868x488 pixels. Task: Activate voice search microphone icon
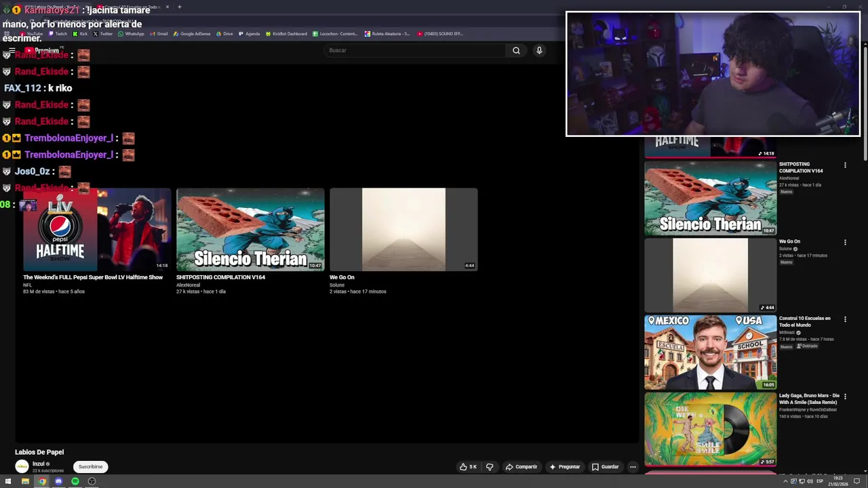[539, 50]
